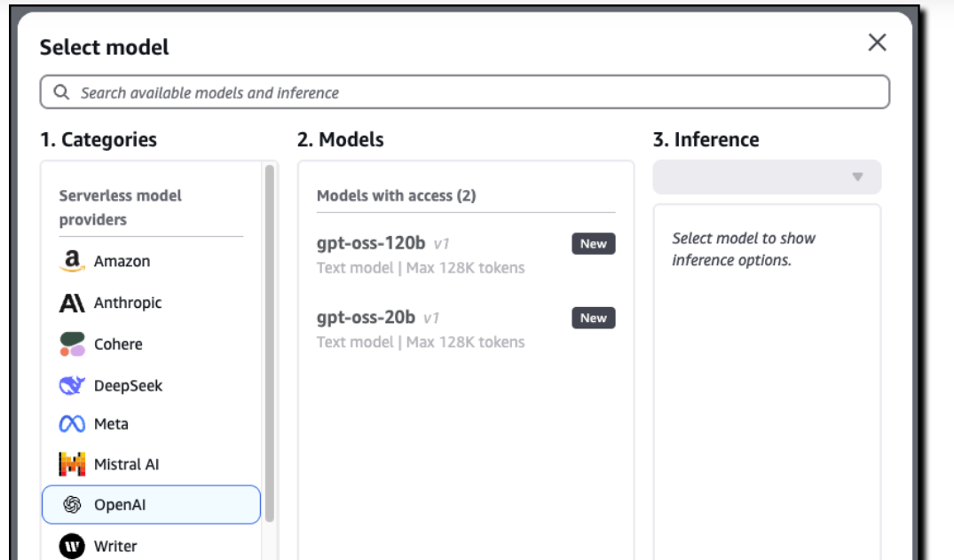Click the categories list scrollbar
Image resolution: width=954 pixels, height=560 pixels.
point(269,342)
